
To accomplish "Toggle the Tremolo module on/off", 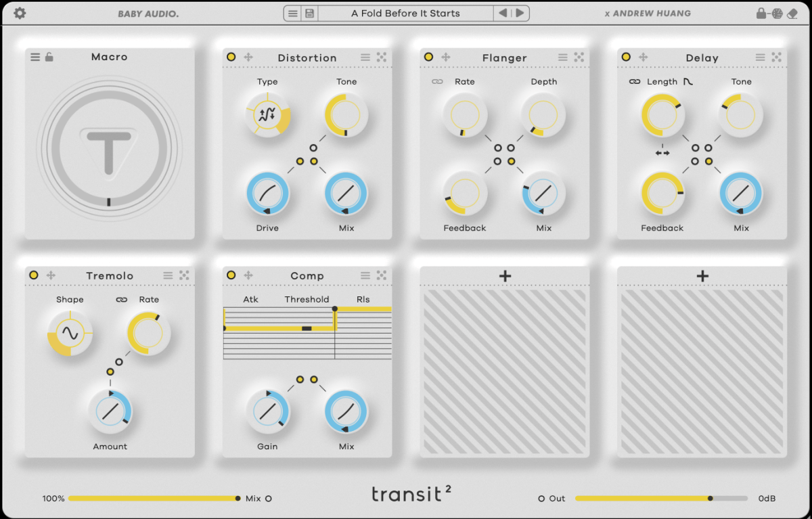I will 34,275.
